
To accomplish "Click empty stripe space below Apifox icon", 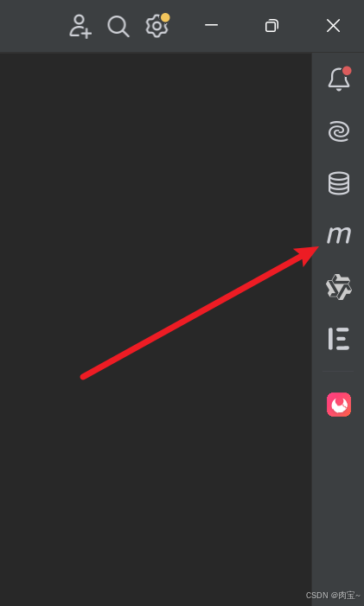I will click(338, 502).
